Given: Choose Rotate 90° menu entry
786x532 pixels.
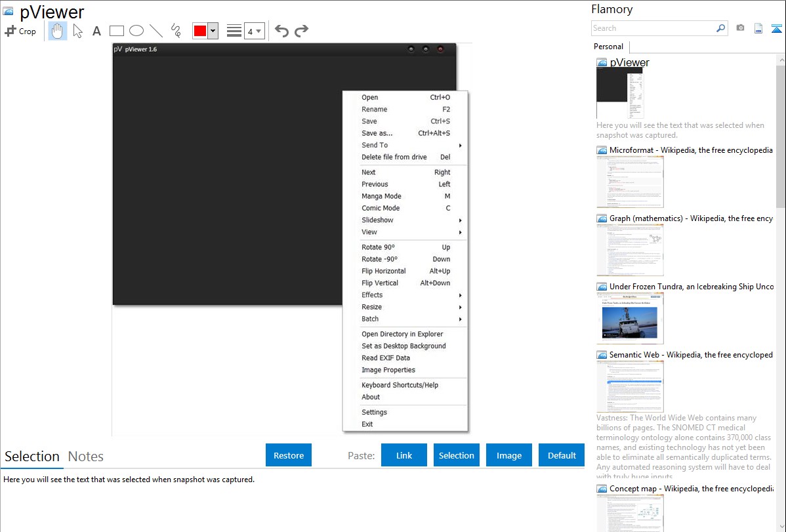Looking at the screenshot, I should (x=405, y=247).
